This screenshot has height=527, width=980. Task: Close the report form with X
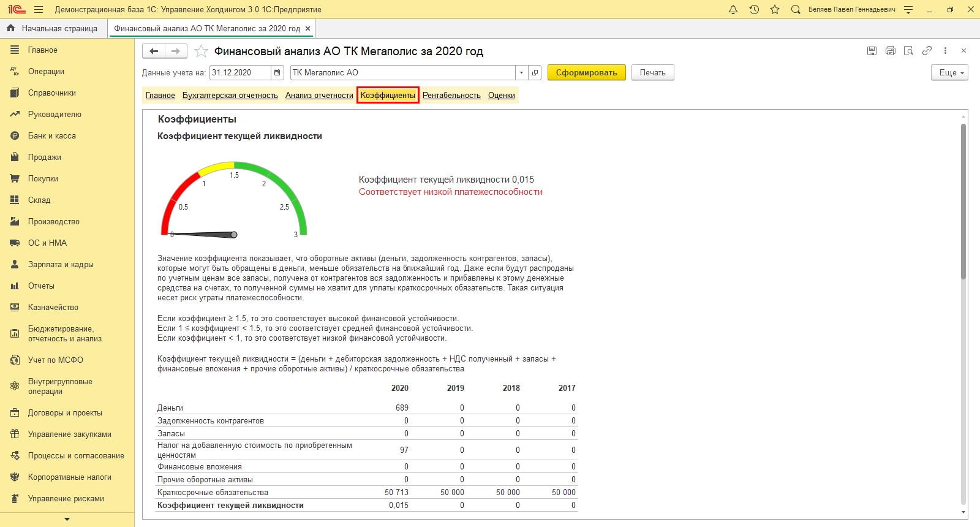[963, 51]
